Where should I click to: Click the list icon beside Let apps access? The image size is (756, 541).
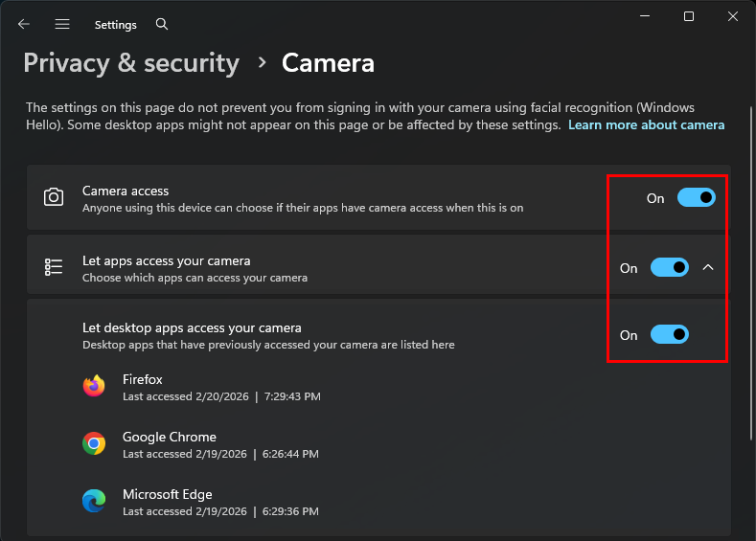(x=54, y=267)
